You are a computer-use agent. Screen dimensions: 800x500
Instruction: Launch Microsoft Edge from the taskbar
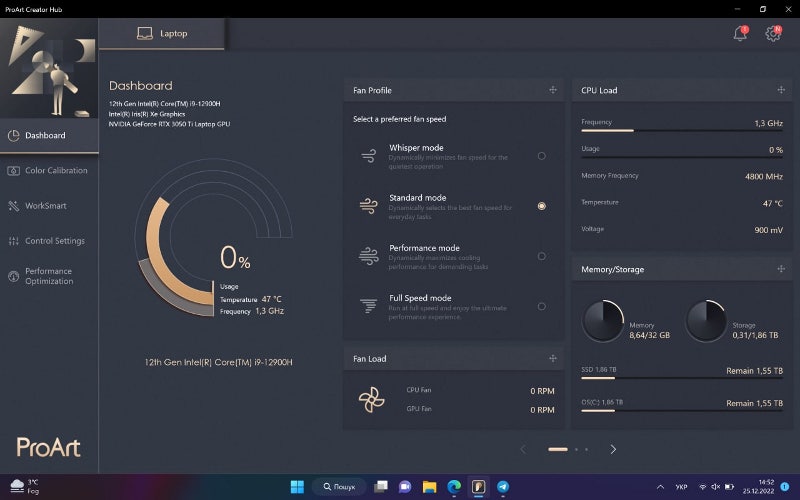454,487
